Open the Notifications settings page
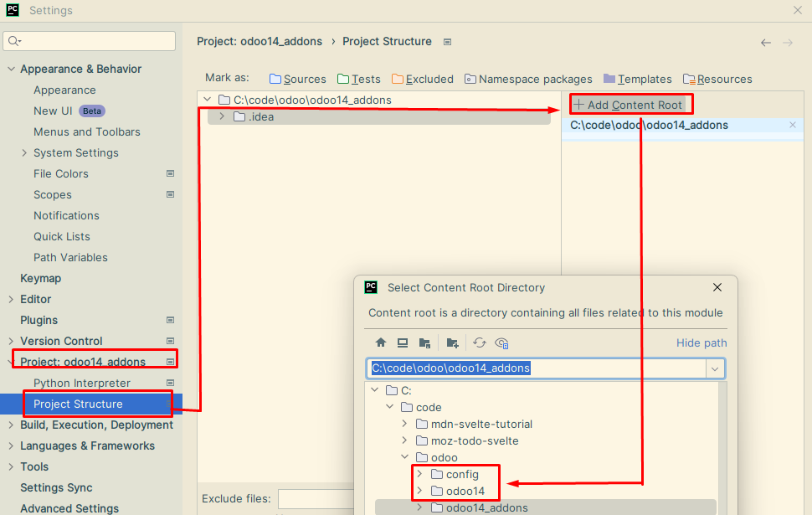The height and width of the screenshot is (515, 812). coord(66,215)
